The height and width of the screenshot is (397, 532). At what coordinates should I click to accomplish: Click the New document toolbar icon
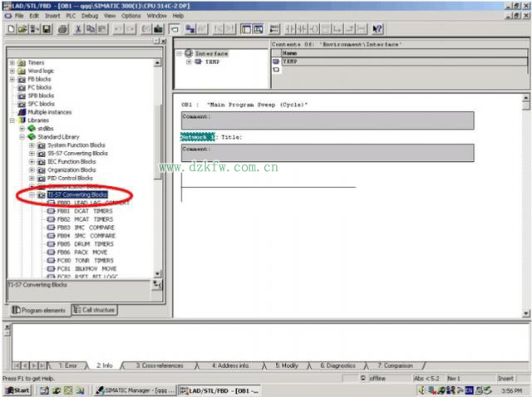[x=11, y=29]
